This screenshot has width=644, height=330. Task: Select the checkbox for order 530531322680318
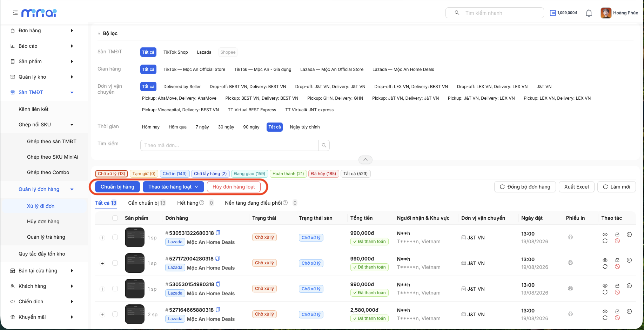pyautogui.click(x=115, y=237)
